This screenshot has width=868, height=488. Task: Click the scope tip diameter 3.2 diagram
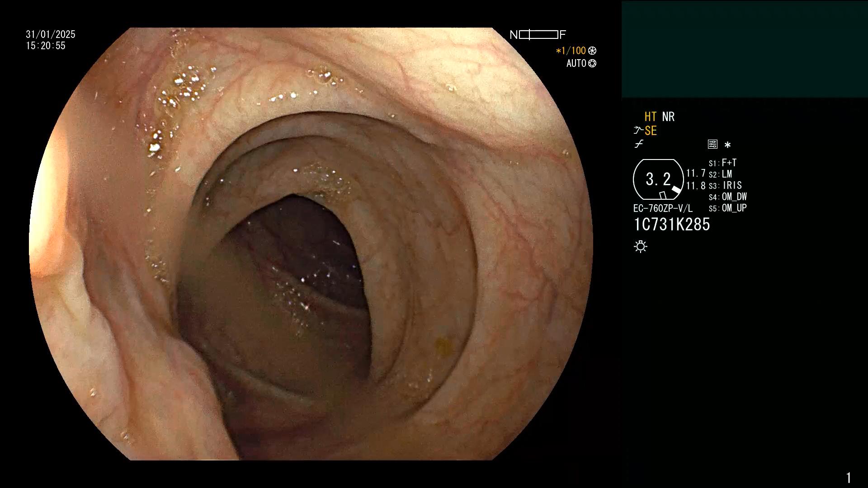(658, 179)
